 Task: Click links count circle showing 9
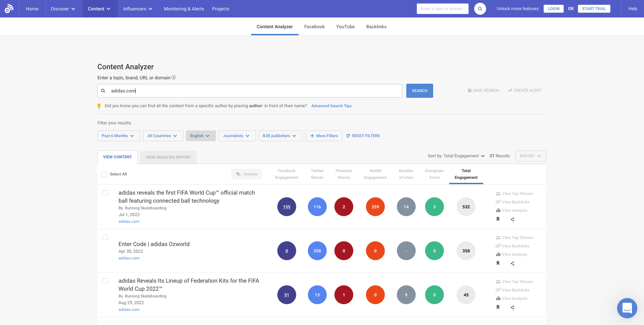(406, 295)
